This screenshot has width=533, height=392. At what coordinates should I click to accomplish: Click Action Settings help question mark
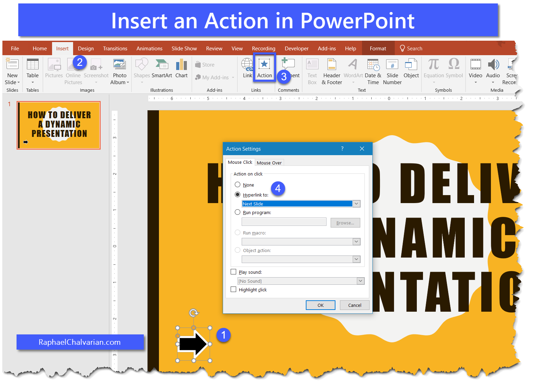[x=342, y=149]
